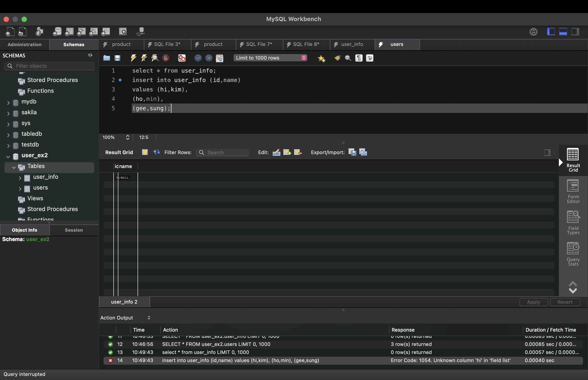
Task: Execute the SQL script with the lightning bolt icon
Action: tap(133, 58)
